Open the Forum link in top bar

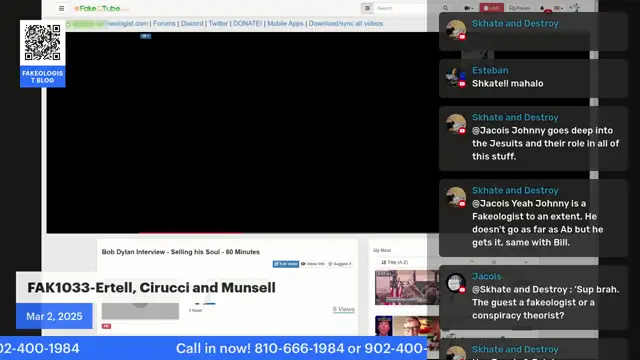click(x=520, y=8)
